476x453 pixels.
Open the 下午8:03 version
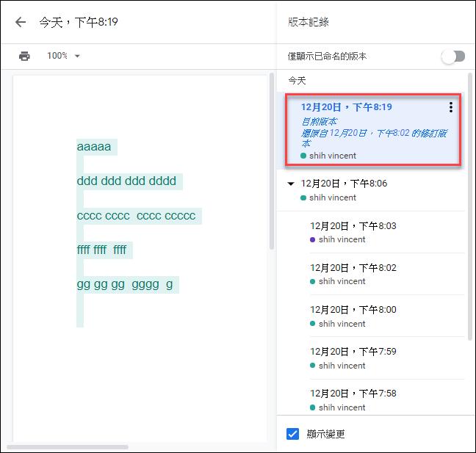coord(387,232)
